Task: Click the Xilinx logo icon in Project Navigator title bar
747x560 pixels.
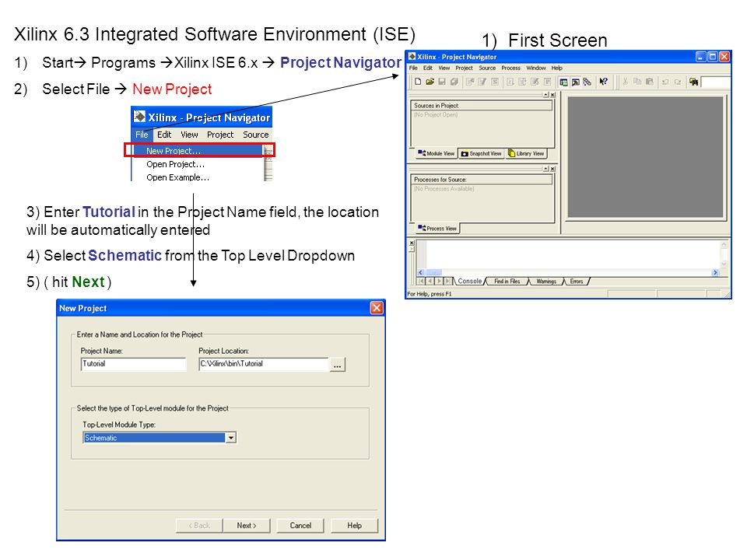Action: pos(412,56)
